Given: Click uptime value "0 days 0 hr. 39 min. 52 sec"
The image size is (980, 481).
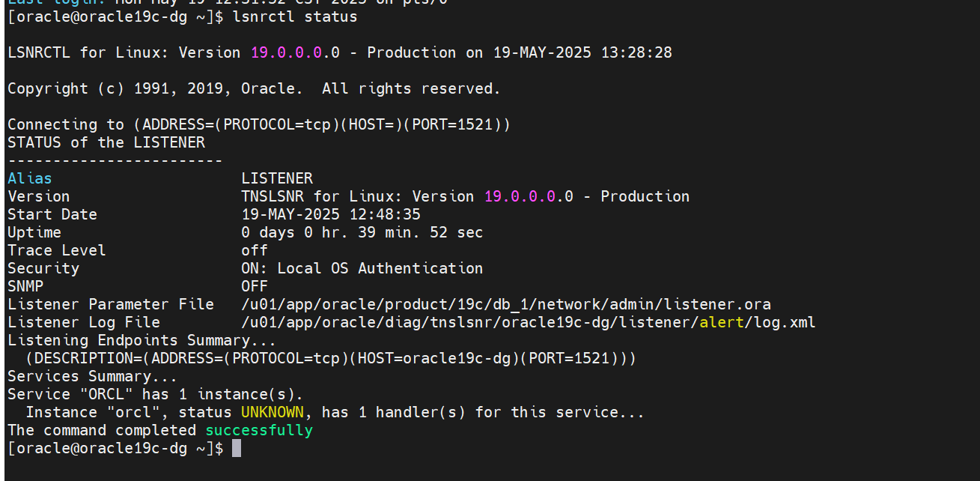Looking at the screenshot, I should click(x=362, y=232).
